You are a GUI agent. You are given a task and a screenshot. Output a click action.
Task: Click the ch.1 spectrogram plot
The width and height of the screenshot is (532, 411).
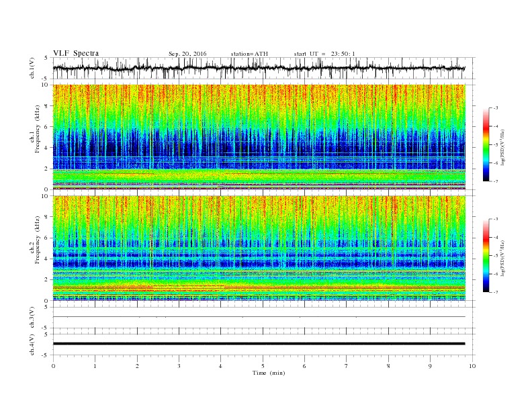tap(259, 137)
